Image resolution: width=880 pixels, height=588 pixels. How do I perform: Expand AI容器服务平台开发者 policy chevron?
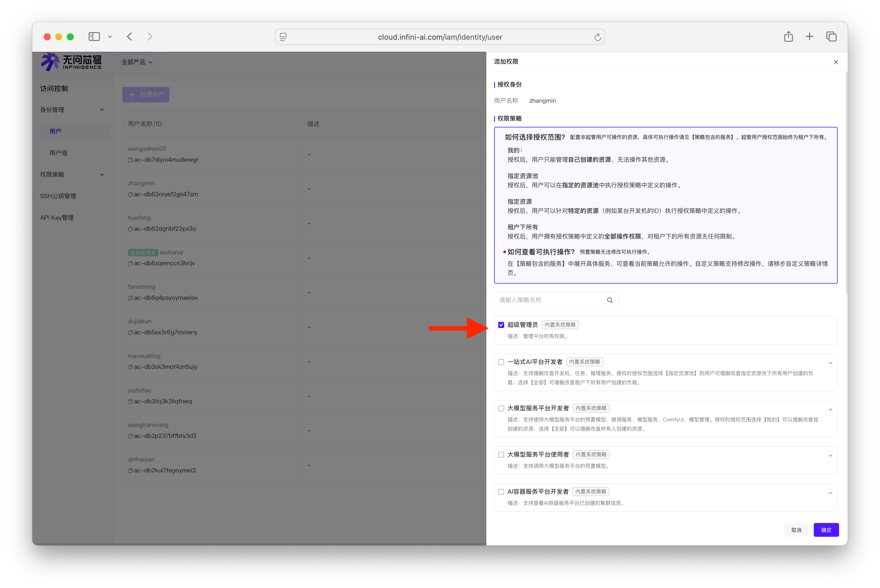(830, 492)
